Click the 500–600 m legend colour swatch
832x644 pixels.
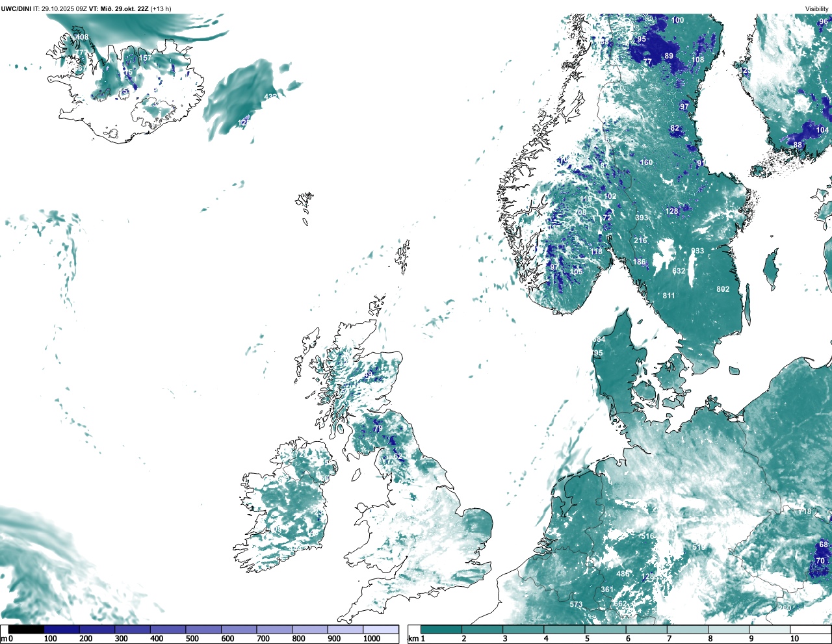coord(203,629)
